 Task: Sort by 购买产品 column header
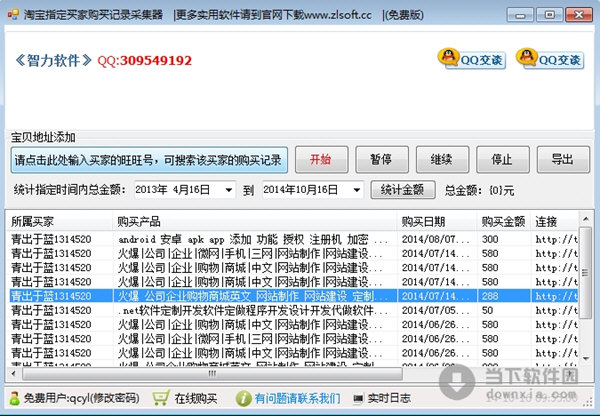click(x=254, y=222)
